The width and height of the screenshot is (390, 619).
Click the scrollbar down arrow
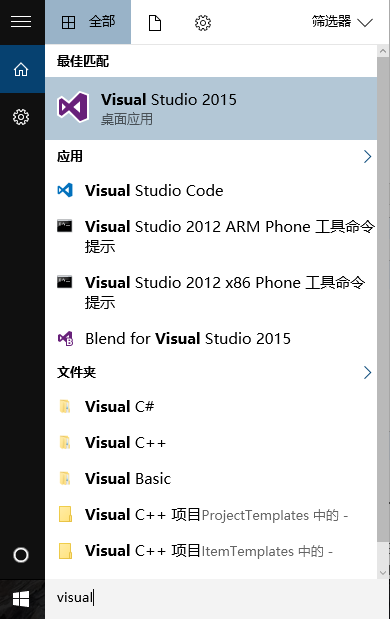[x=382, y=572]
